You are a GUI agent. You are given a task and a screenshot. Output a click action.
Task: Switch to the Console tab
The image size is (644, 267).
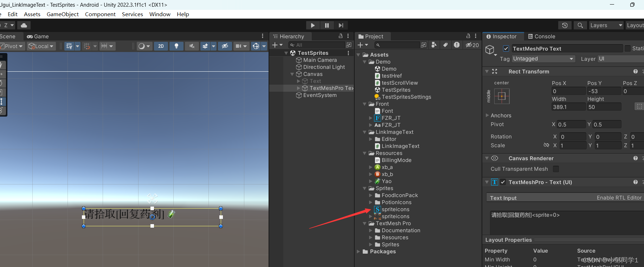pyautogui.click(x=541, y=37)
